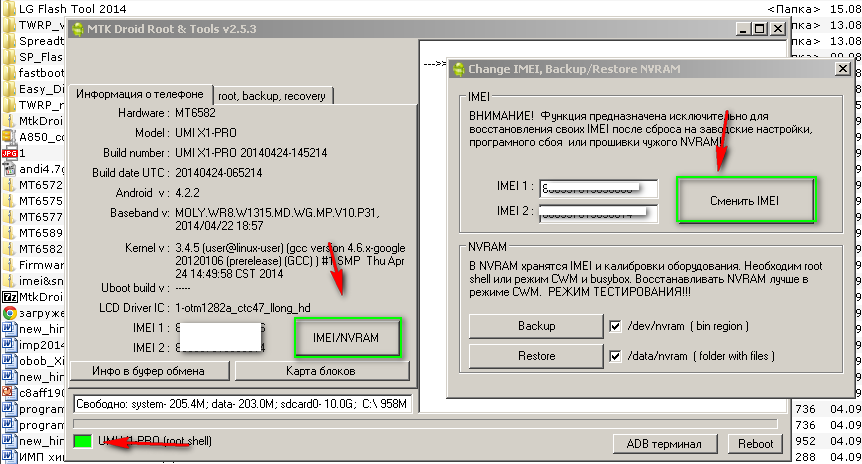Open ADB терминал
The width and height of the screenshot is (862, 464).
[664, 444]
